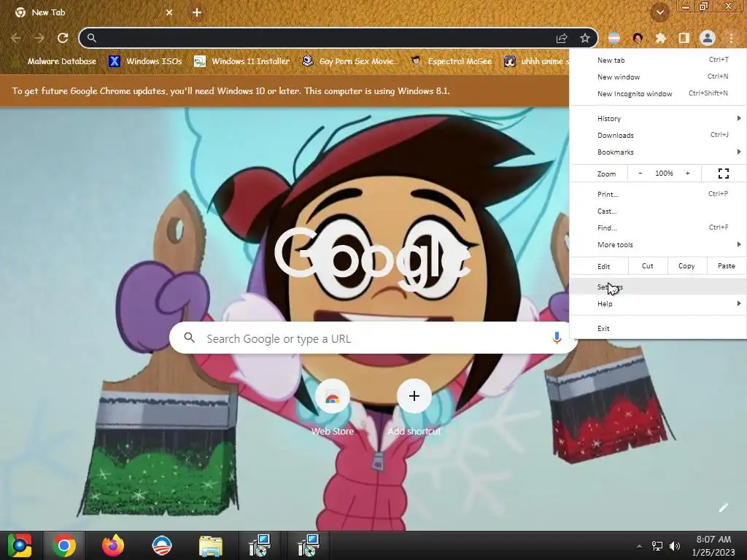Click the striped flag extension icon

pyautogui.click(x=614, y=38)
